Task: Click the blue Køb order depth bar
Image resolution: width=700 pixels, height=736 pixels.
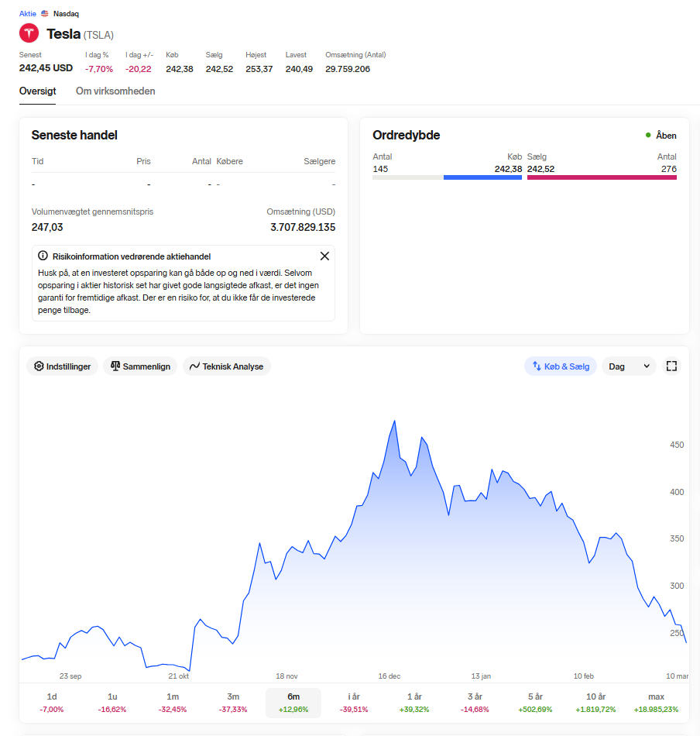Action: tap(482, 177)
